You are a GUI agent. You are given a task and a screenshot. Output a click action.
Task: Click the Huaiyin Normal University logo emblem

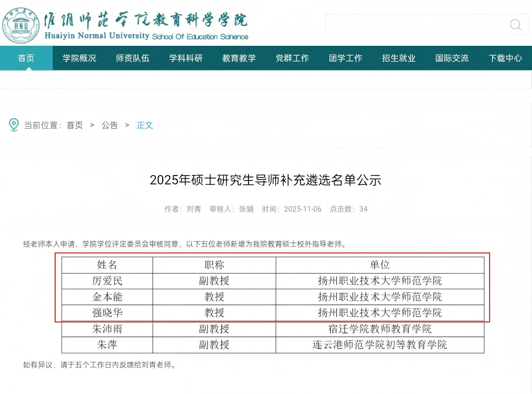21,24
